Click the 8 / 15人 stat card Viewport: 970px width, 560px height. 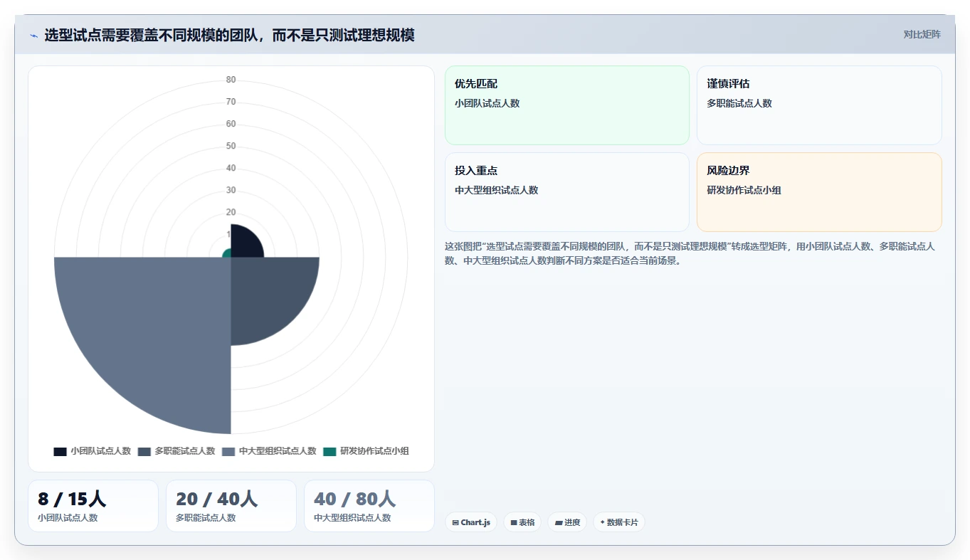tap(93, 506)
